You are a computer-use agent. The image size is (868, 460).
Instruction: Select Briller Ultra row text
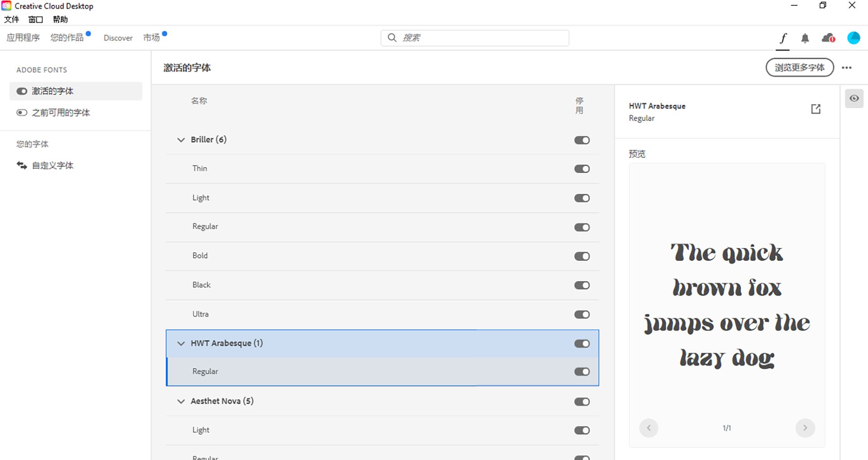200,314
